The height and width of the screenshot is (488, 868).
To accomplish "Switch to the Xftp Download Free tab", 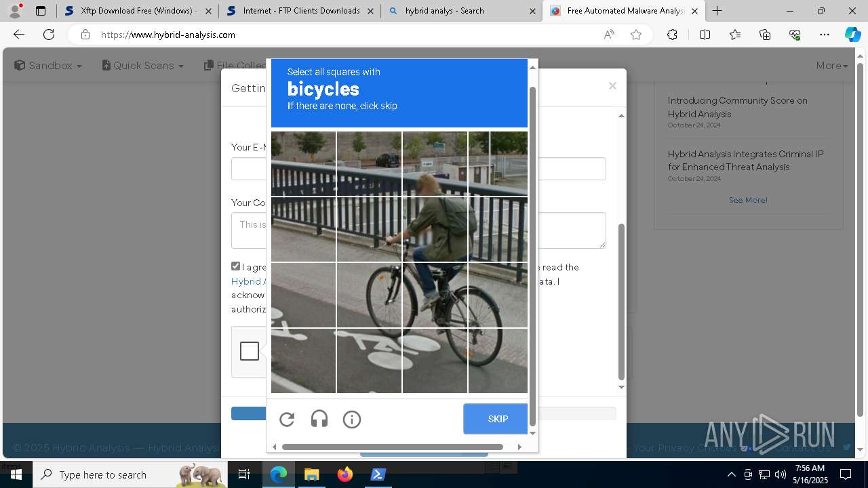I will pyautogui.click(x=138, y=11).
